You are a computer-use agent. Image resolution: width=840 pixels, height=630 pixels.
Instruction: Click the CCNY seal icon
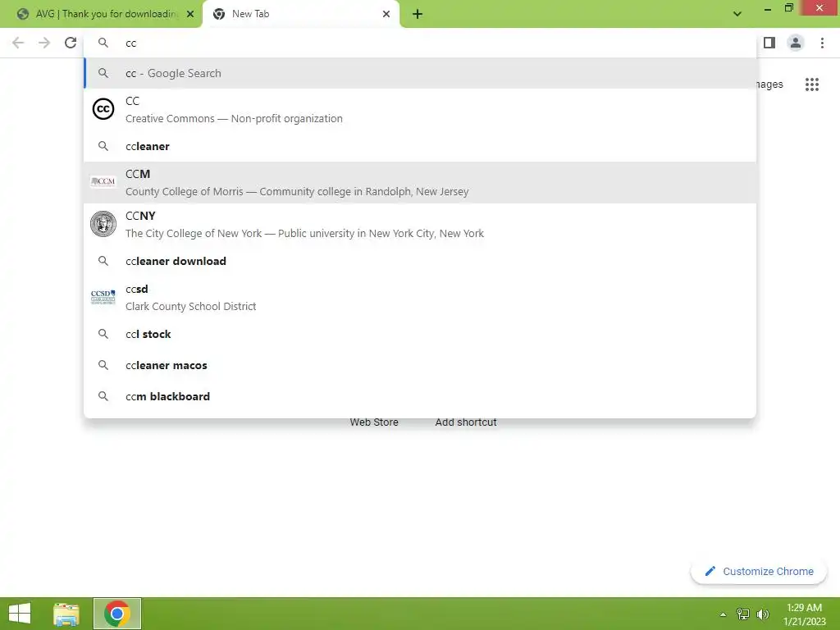coord(103,224)
